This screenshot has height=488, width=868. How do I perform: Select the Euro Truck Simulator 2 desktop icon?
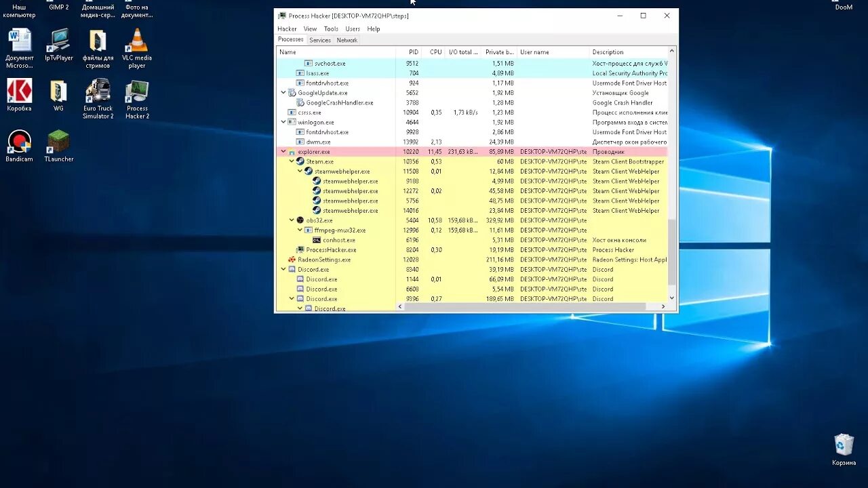point(98,99)
